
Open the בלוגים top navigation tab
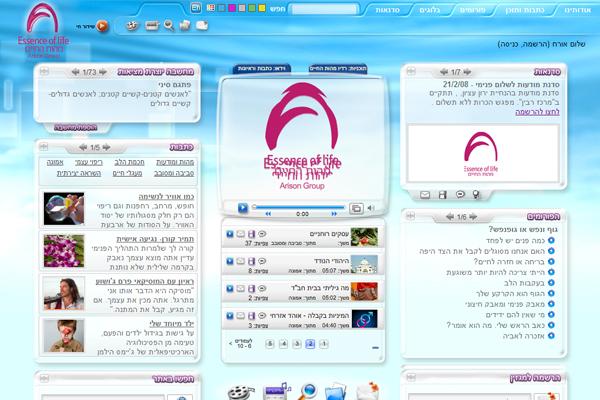pos(430,10)
